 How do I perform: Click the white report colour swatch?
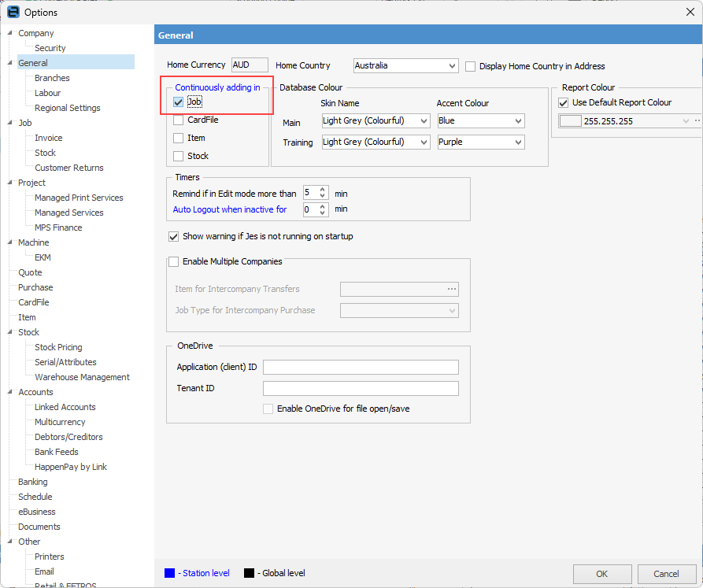pos(571,121)
